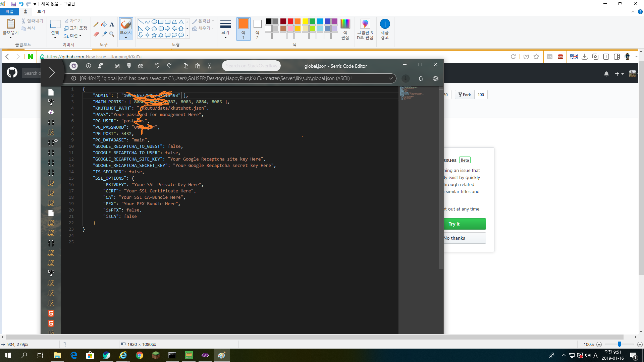Select the Eraser tool in Paint
The image size is (644, 362).
click(x=96, y=34)
